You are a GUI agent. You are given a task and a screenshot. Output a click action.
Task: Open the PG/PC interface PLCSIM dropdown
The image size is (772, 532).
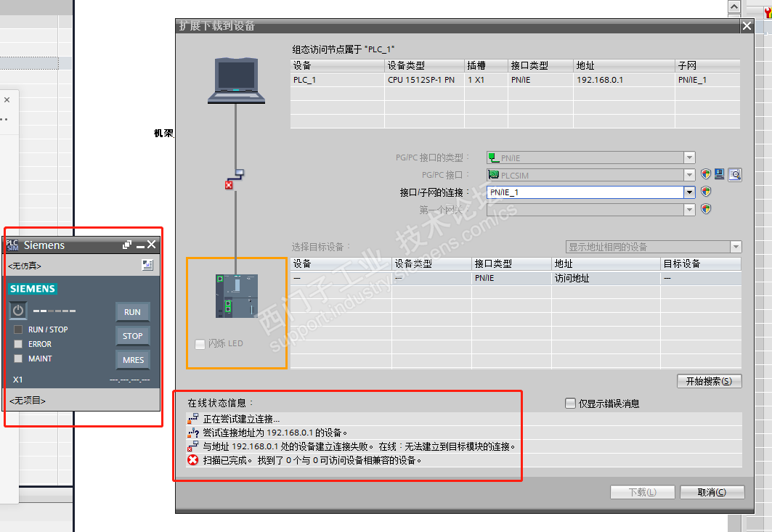pos(689,175)
